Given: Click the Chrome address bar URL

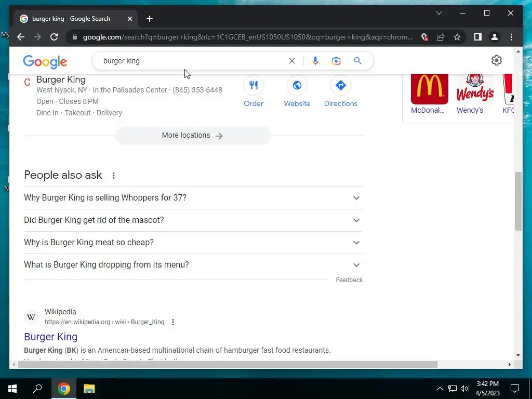Looking at the screenshot, I should click(x=248, y=37).
